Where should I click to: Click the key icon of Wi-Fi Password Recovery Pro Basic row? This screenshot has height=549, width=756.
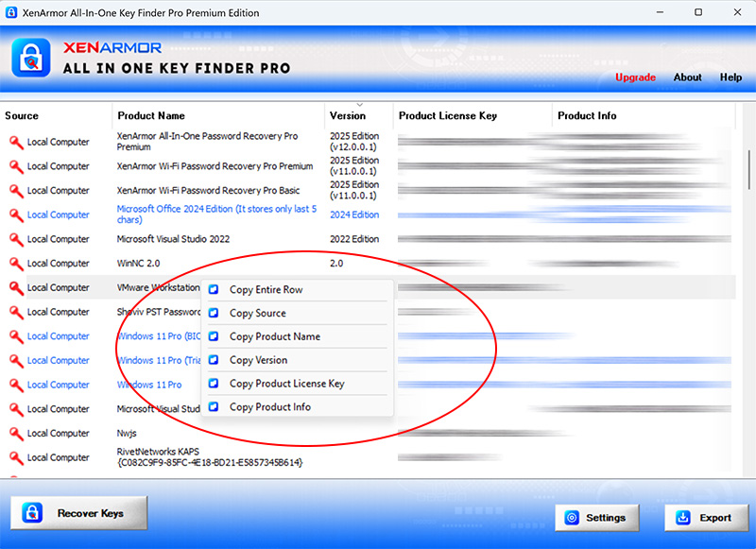[16, 190]
